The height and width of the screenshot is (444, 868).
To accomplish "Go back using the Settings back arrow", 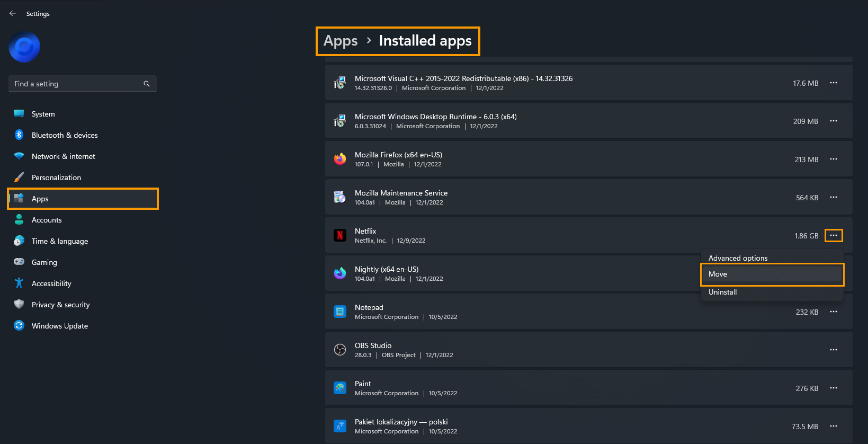I will (x=13, y=13).
